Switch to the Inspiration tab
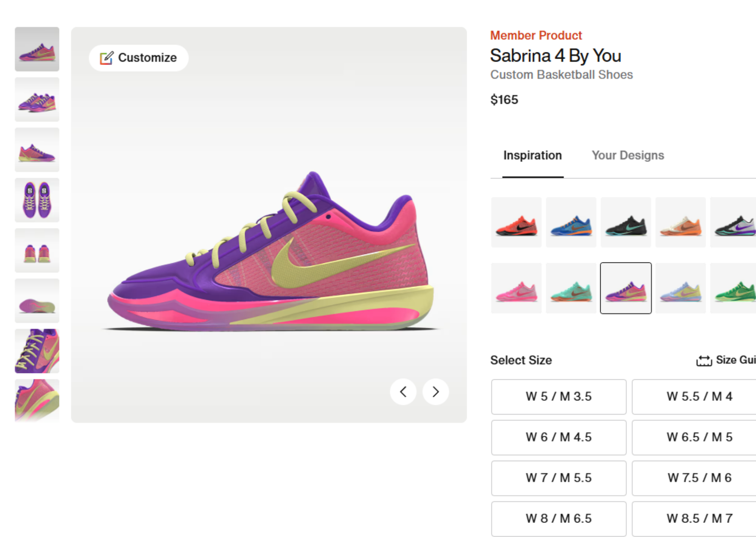This screenshot has height=537, width=756. tap(532, 155)
